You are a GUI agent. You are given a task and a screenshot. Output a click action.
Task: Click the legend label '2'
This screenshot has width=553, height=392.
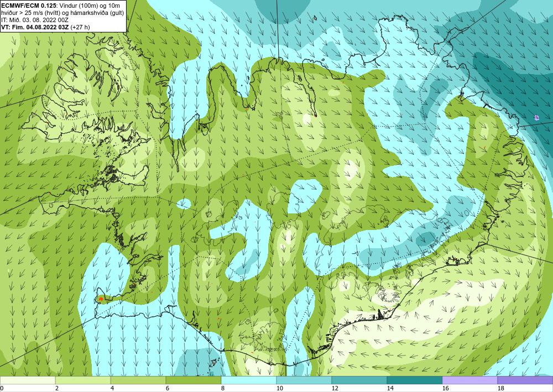point(57,388)
